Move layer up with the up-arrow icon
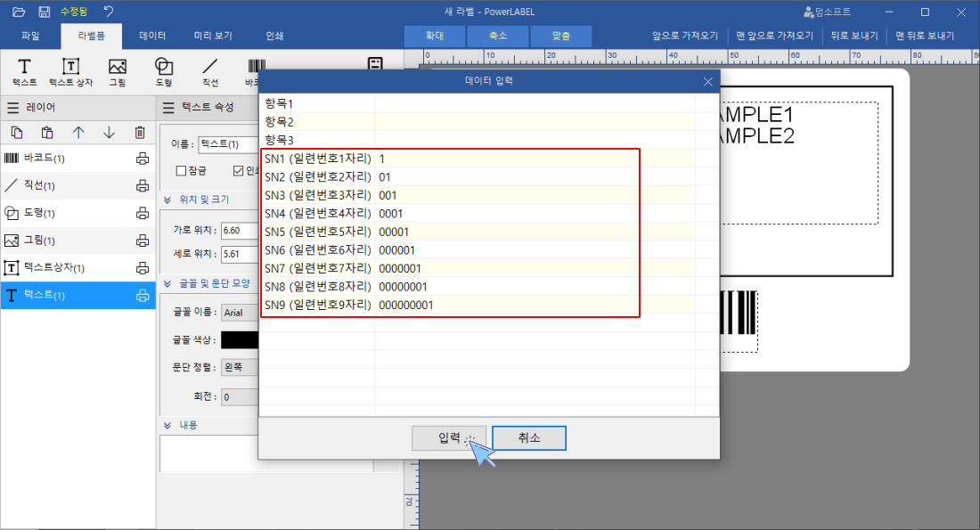Viewport: 980px width, 530px height. (x=78, y=132)
